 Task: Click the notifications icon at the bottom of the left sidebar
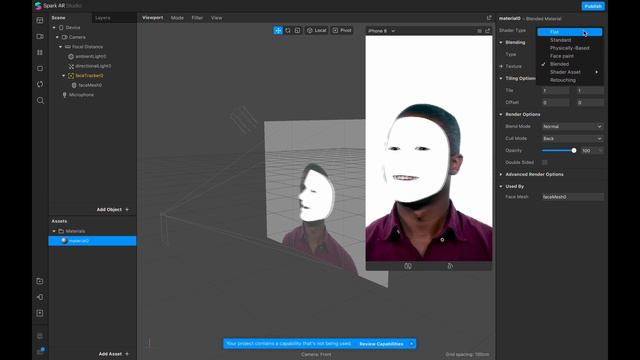point(40,351)
